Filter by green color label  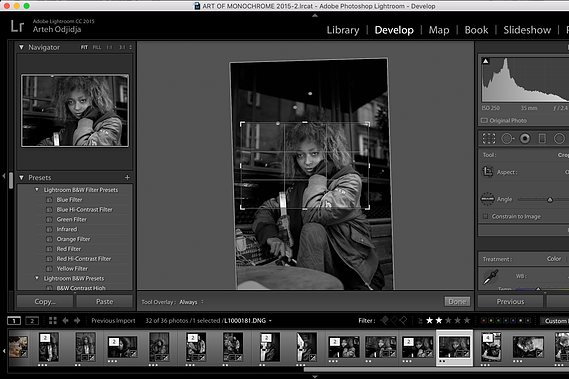pos(498,321)
